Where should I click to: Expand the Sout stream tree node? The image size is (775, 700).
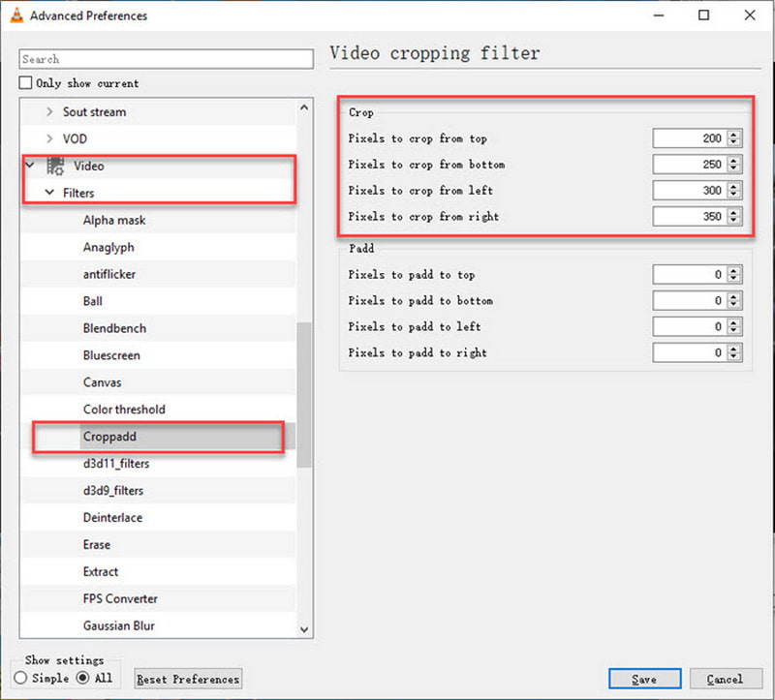click(x=49, y=111)
